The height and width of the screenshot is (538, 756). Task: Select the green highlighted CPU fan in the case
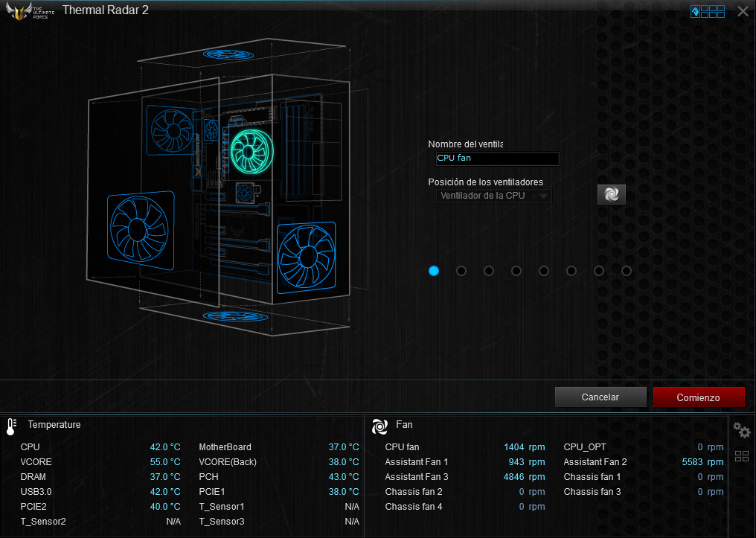pyautogui.click(x=252, y=151)
